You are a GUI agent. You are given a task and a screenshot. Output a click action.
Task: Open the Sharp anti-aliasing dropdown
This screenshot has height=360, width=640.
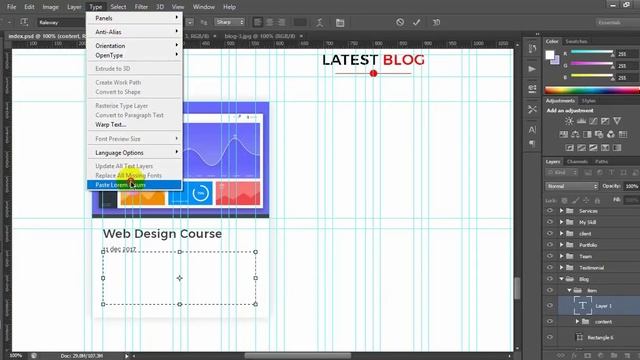pyautogui.click(x=230, y=22)
